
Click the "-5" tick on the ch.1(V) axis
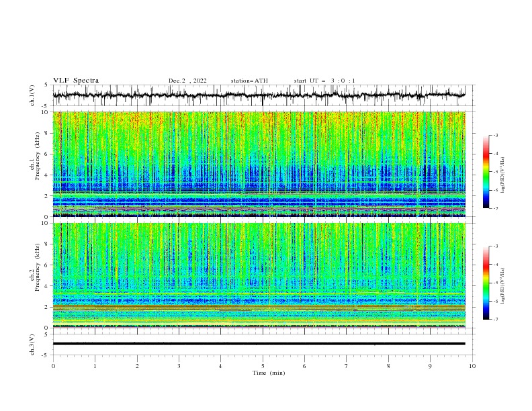[46, 106]
